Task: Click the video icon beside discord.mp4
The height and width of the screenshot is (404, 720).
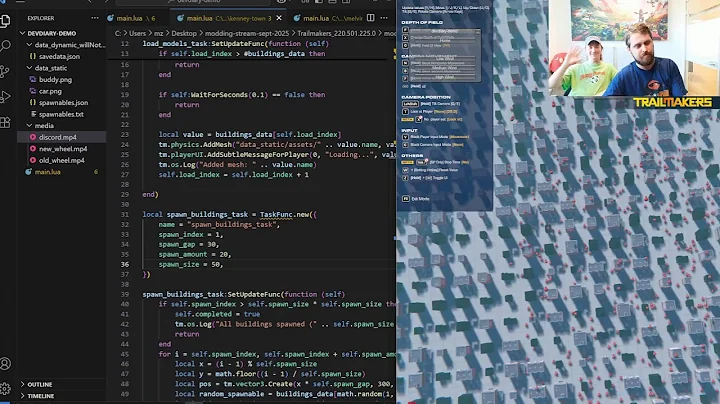Action: [x=33, y=137]
